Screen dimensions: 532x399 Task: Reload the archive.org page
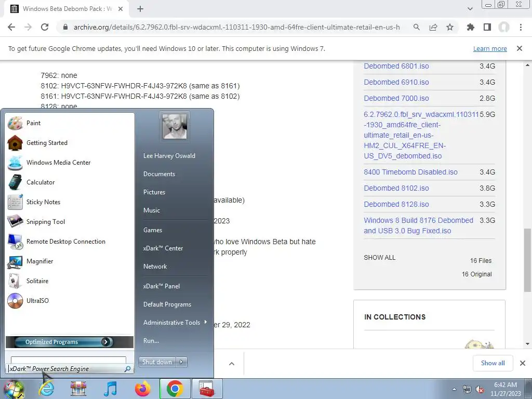(45, 27)
